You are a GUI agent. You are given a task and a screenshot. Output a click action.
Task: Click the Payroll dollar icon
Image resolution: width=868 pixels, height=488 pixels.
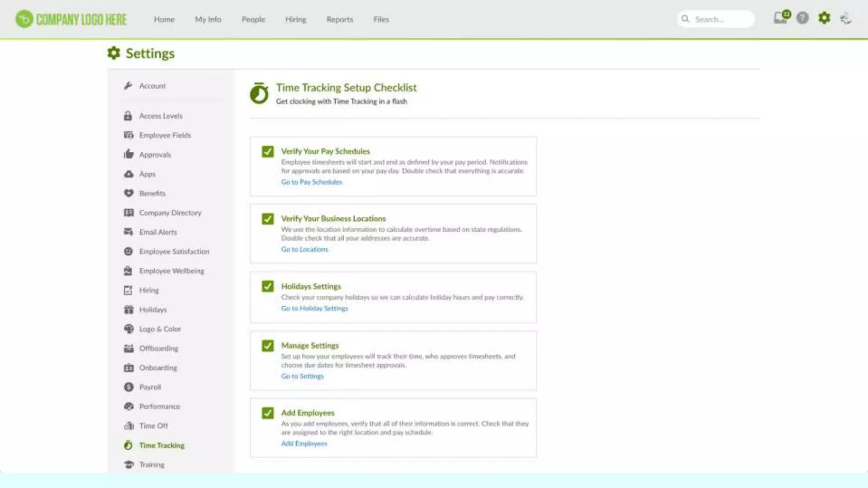tap(128, 387)
